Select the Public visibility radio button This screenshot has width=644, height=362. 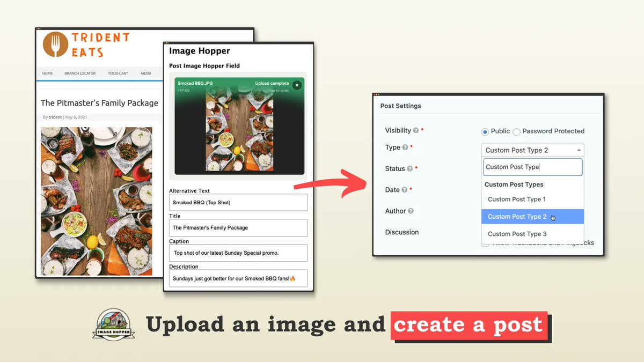click(485, 131)
